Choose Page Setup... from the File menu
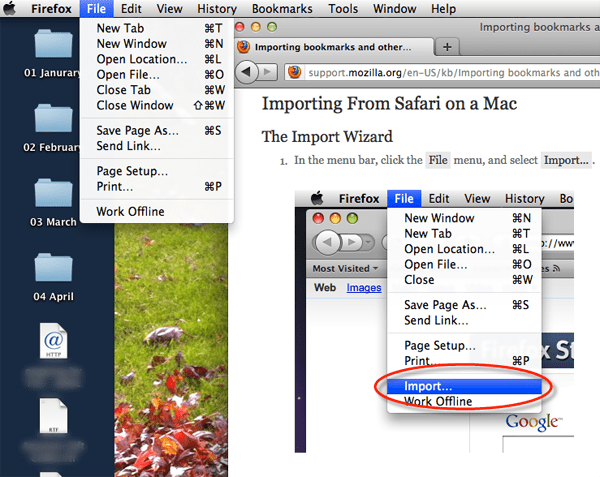The width and height of the screenshot is (600, 477). click(x=133, y=172)
